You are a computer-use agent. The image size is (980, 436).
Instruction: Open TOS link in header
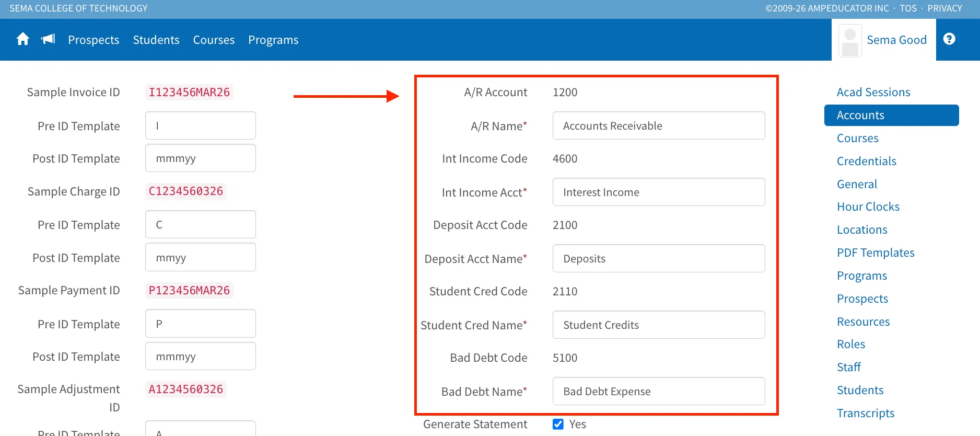pos(908,8)
